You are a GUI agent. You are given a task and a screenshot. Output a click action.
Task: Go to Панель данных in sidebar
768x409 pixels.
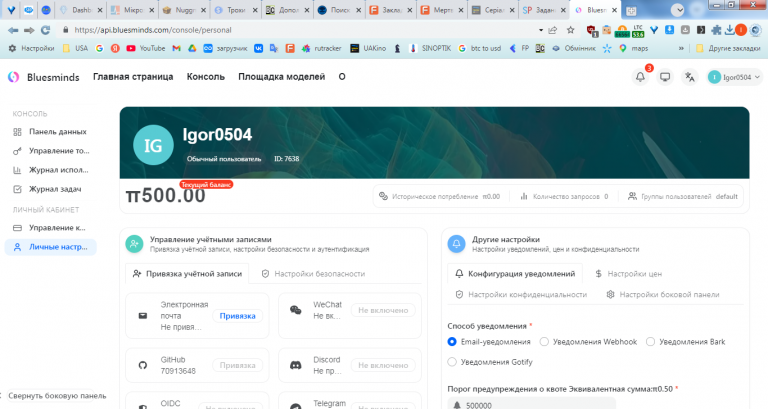50,132
